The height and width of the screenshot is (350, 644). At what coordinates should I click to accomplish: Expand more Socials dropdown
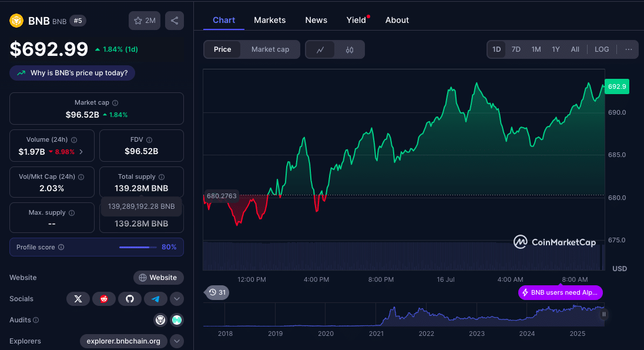(x=177, y=299)
